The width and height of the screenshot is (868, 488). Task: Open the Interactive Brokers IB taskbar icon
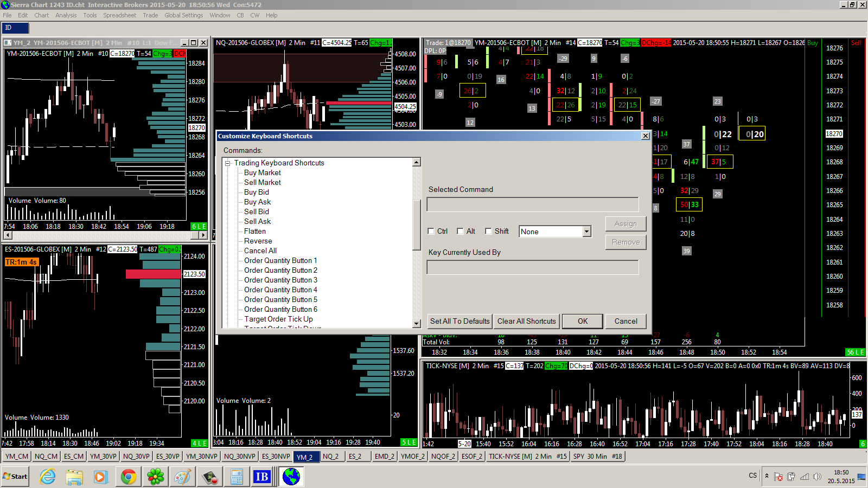261,477
